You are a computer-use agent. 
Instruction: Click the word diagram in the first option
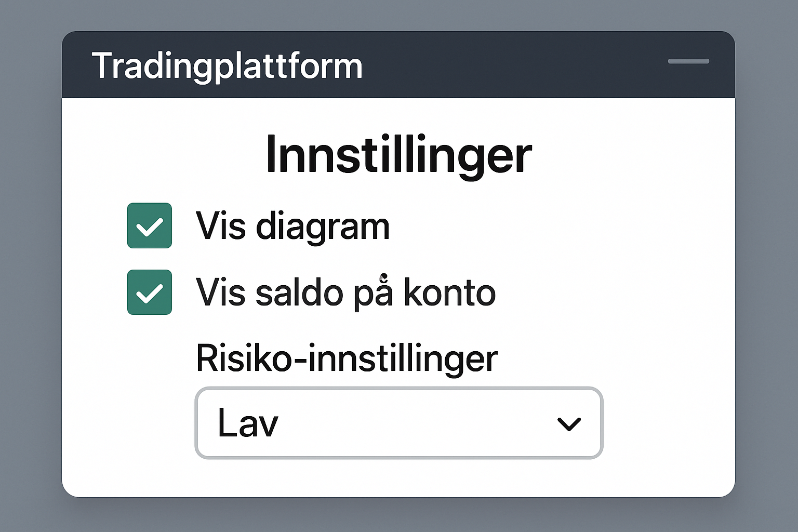coord(323,228)
